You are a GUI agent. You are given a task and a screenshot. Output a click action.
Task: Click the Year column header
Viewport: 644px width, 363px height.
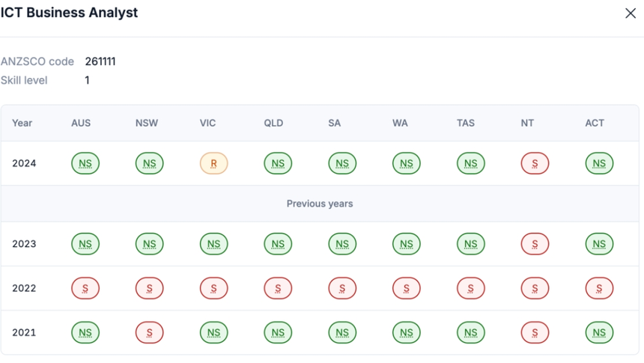coord(22,123)
